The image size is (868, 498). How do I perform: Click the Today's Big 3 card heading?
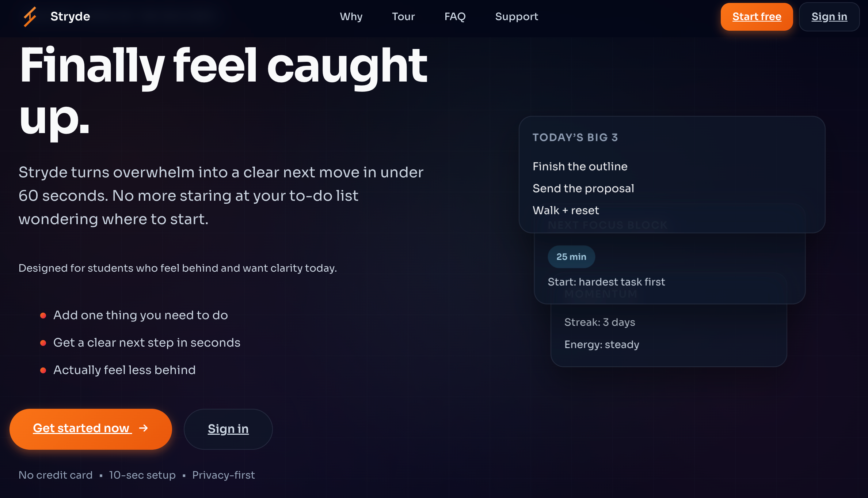click(x=575, y=137)
